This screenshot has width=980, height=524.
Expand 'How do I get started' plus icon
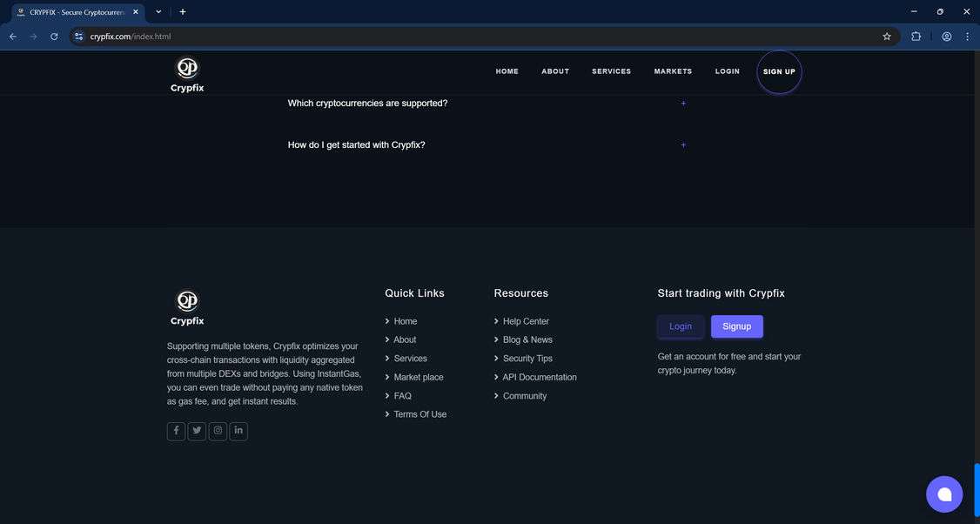click(x=683, y=145)
